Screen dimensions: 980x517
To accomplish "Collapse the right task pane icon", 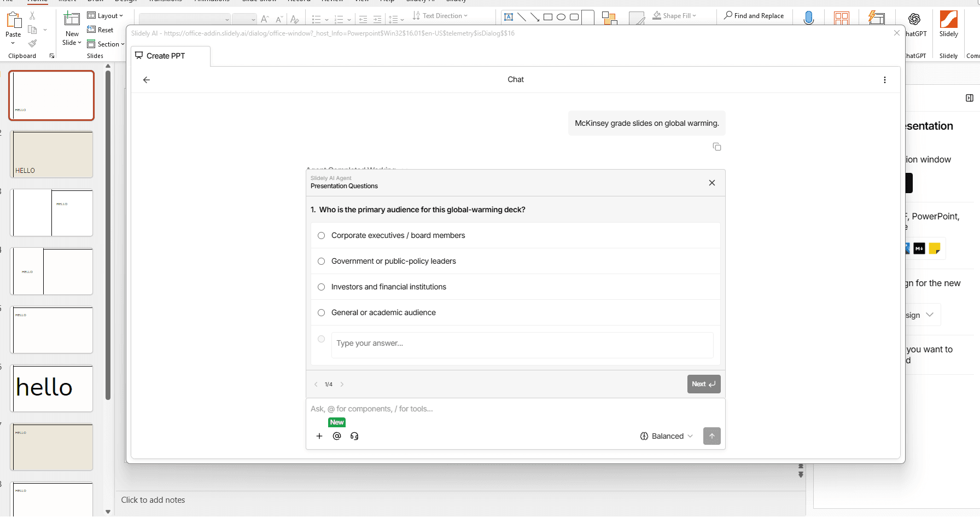I will pos(970,98).
